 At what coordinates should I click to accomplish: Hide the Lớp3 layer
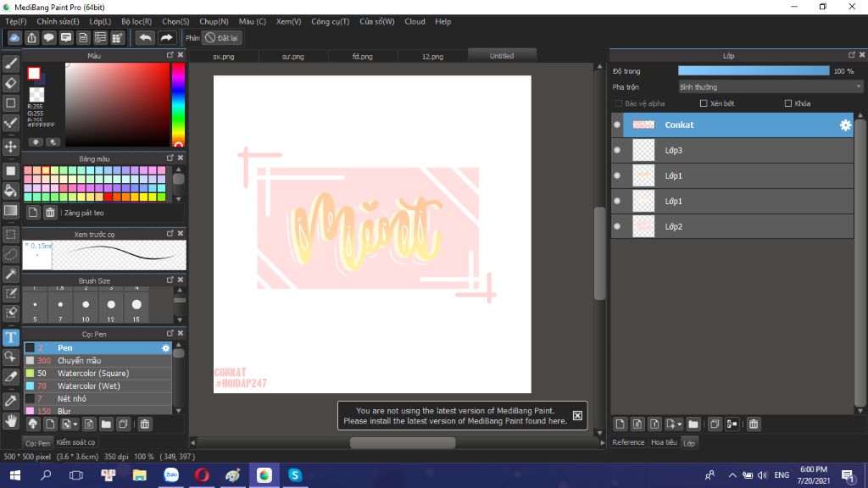[617, 150]
